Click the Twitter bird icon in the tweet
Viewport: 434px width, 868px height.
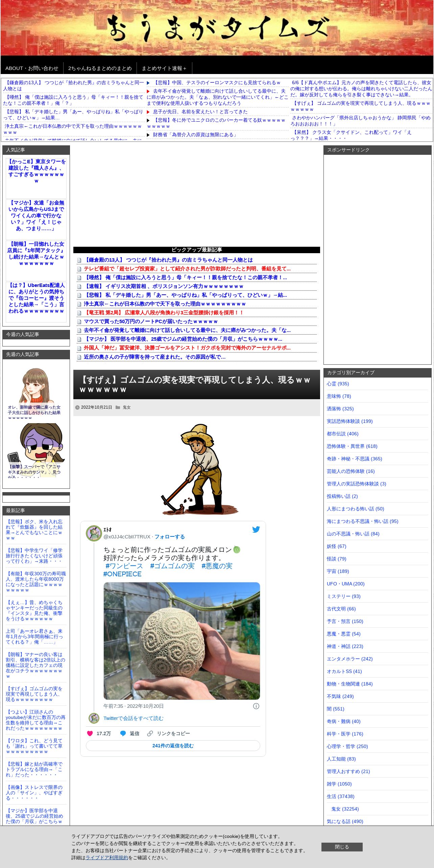pyautogui.click(x=256, y=529)
